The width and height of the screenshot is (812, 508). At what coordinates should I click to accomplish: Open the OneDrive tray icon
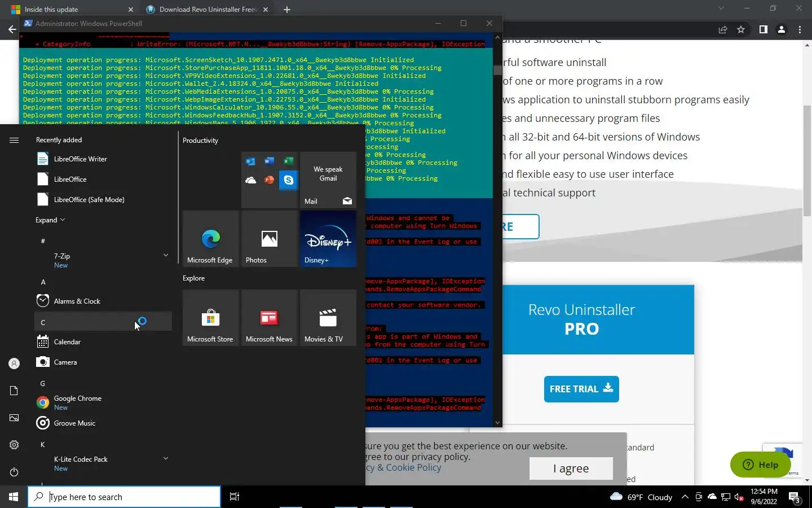pyautogui.click(x=712, y=497)
